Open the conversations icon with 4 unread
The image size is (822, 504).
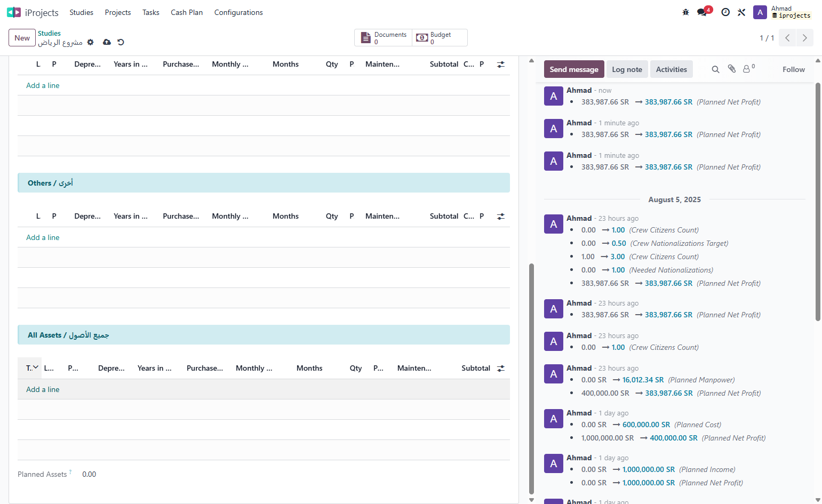point(702,12)
